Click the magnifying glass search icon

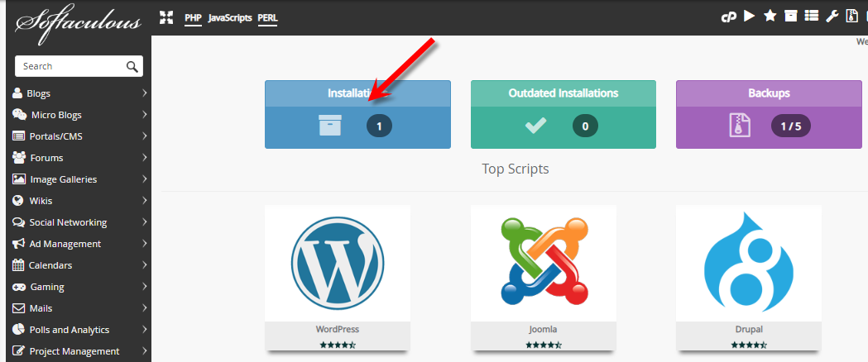pos(132,66)
